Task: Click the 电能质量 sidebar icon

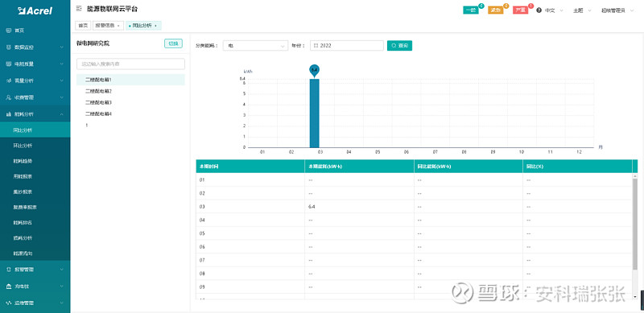Action: 9,64
